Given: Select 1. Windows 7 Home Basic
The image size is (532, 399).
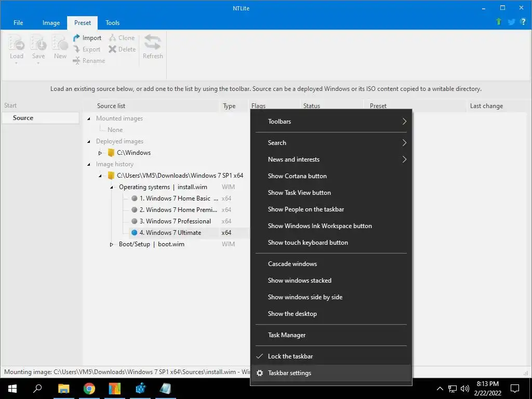Looking at the screenshot, I should pyautogui.click(x=176, y=198).
